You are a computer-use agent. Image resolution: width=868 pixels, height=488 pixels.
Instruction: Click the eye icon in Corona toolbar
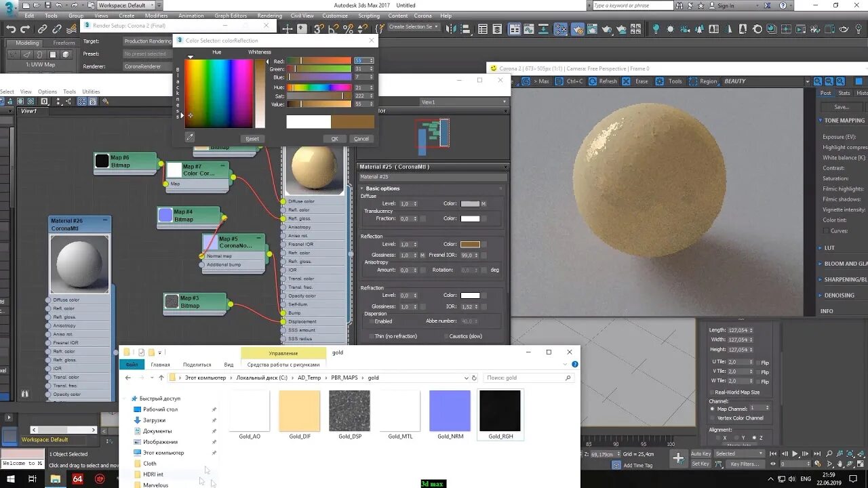(844, 29)
